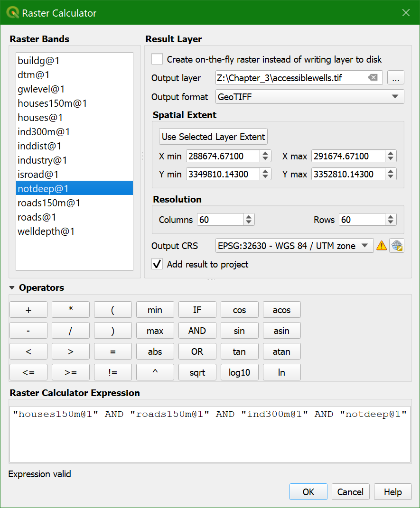Insert the sqrt function
420x508 pixels.
click(197, 372)
